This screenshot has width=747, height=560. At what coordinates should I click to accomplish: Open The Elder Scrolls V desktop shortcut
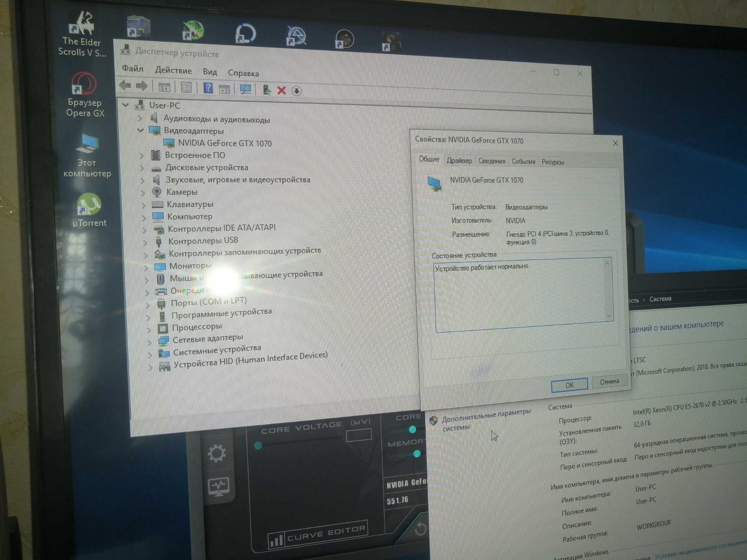tap(82, 34)
